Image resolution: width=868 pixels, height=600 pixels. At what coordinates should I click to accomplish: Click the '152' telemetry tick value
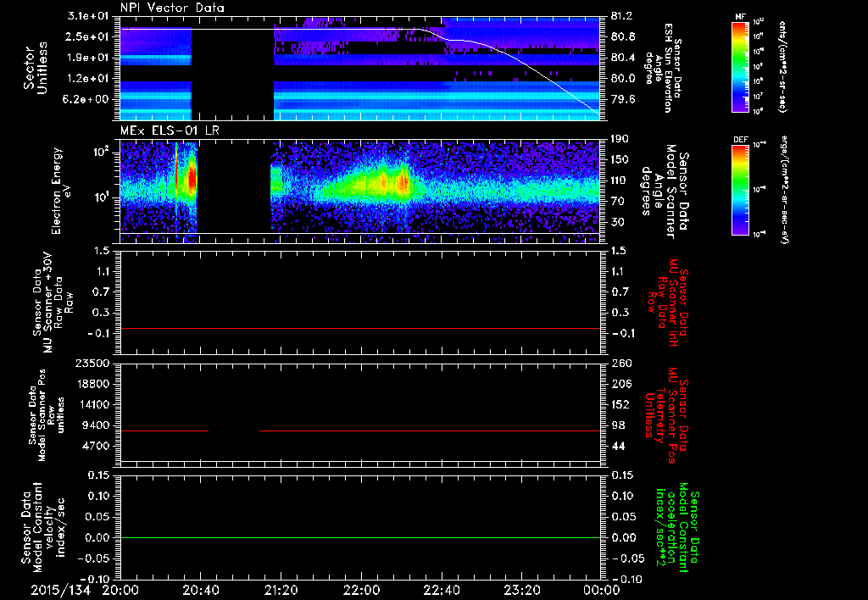[x=620, y=405]
